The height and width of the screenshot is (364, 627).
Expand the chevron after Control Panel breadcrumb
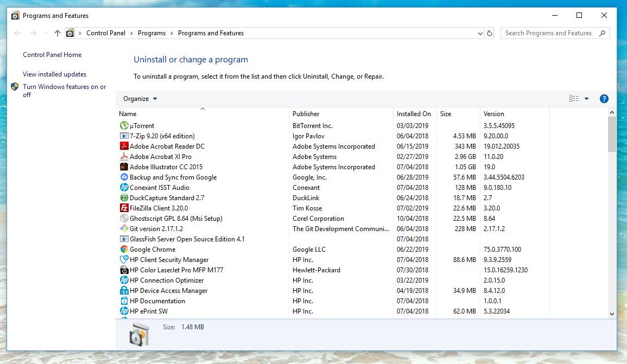coord(131,33)
